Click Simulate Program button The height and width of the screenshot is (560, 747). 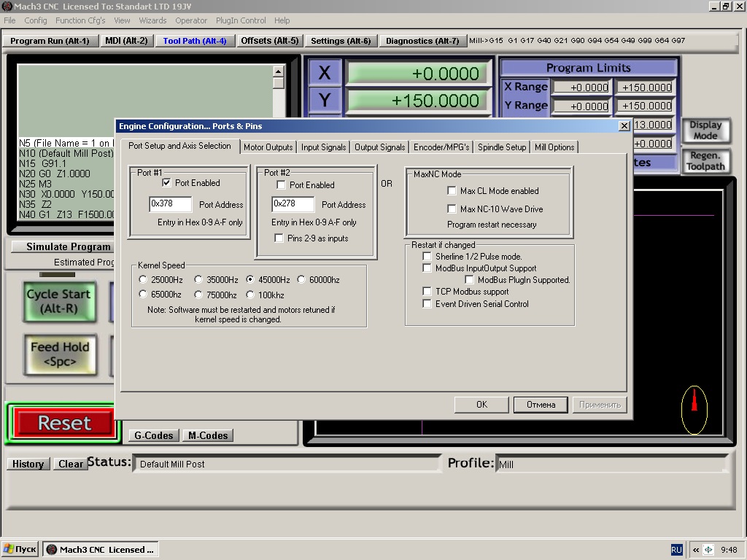(x=64, y=246)
